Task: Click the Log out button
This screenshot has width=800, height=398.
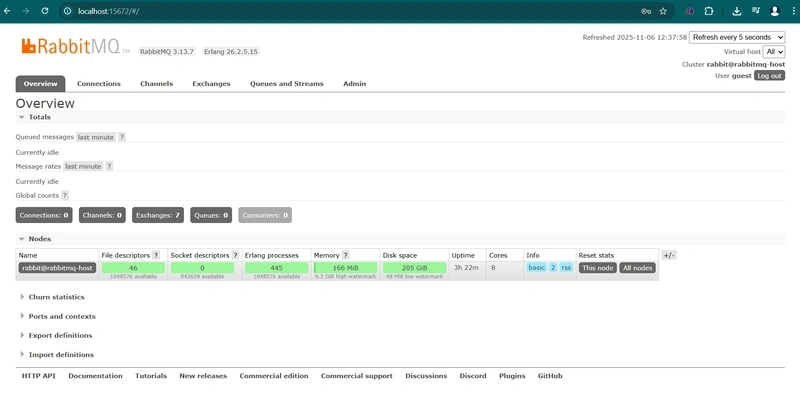Action: click(769, 76)
